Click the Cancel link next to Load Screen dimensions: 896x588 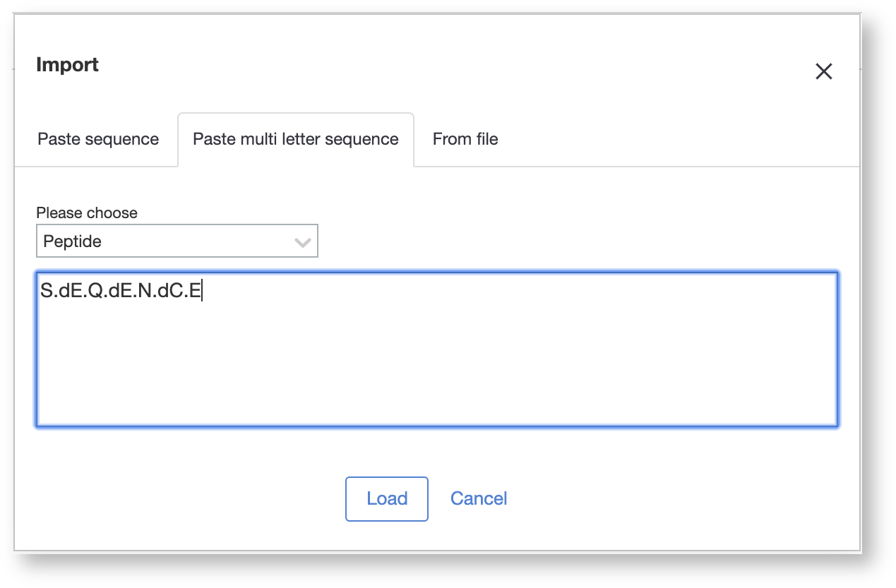click(479, 498)
